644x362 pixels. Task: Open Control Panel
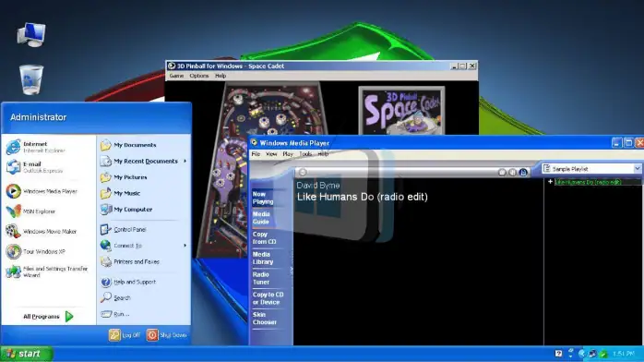click(124, 229)
